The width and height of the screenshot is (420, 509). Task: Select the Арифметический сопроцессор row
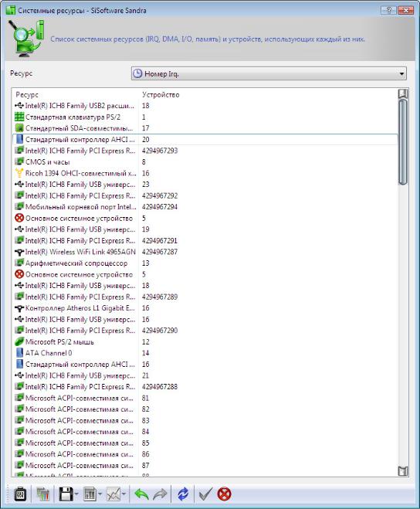pyautogui.click(x=205, y=263)
